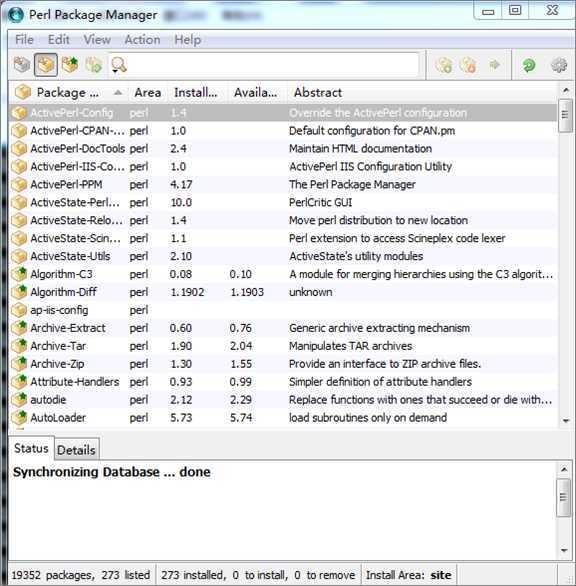Image resolution: width=576 pixels, height=586 pixels.
Task: Click the green Refresh/sync icon
Action: tap(529, 65)
